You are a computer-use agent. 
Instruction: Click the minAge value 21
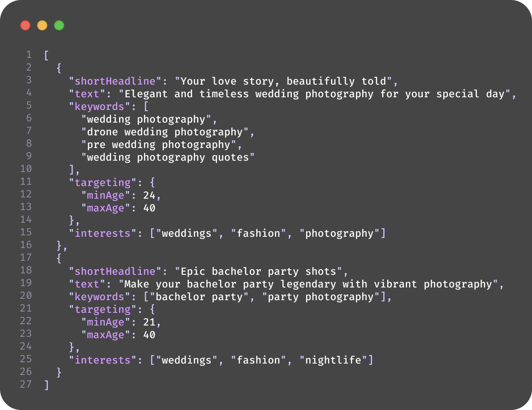pos(149,322)
